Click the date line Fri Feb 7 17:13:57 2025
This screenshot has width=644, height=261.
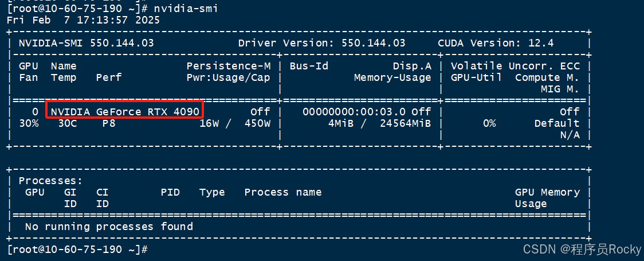tap(83, 20)
